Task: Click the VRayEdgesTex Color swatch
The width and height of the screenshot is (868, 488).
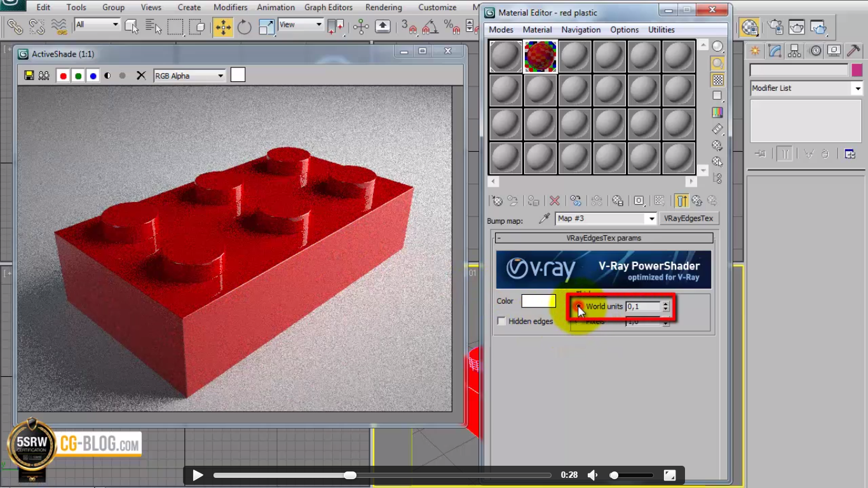Action: point(538,301)
